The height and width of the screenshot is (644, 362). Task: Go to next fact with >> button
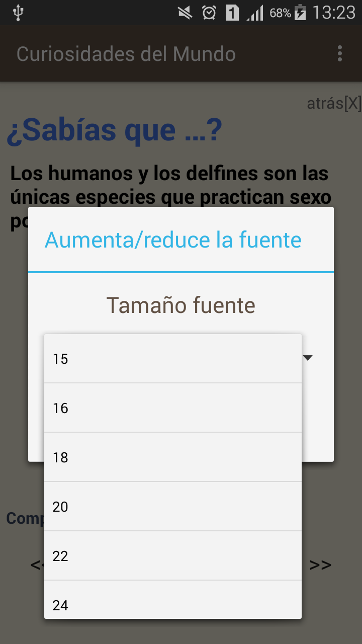tap(321, 565)
